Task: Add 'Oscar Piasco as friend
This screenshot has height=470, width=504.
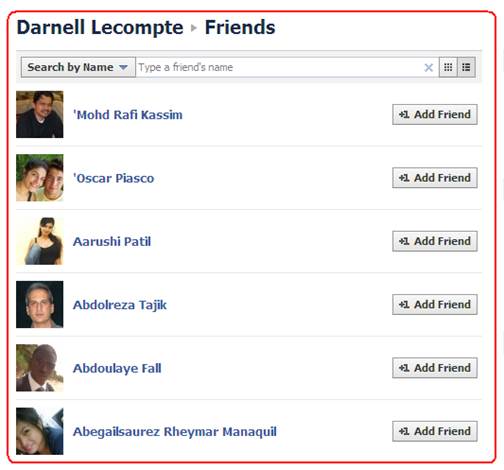Action: tap(435, 178)
